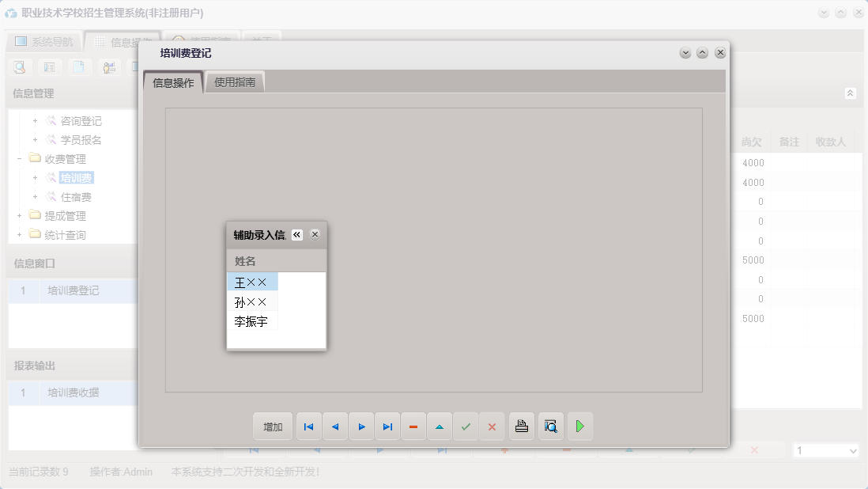Click the 尚欠 column header in background table
The height and width of the screenshot is (489, 868).
(x=751, y=142)
